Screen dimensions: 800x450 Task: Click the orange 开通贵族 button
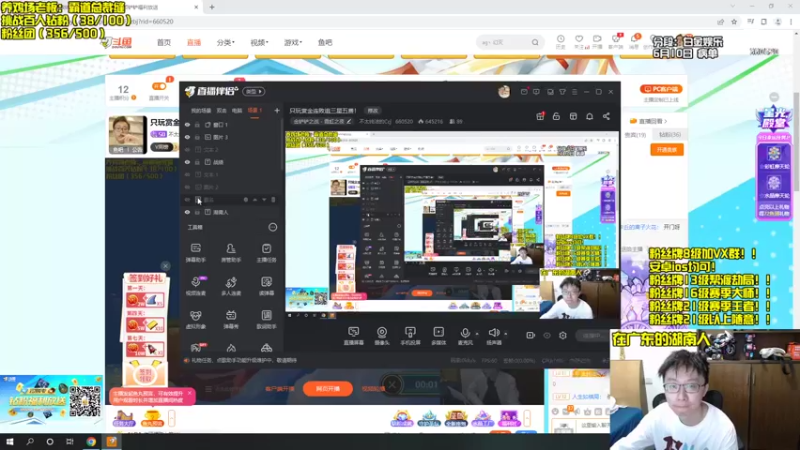click(x=666, y=149)
